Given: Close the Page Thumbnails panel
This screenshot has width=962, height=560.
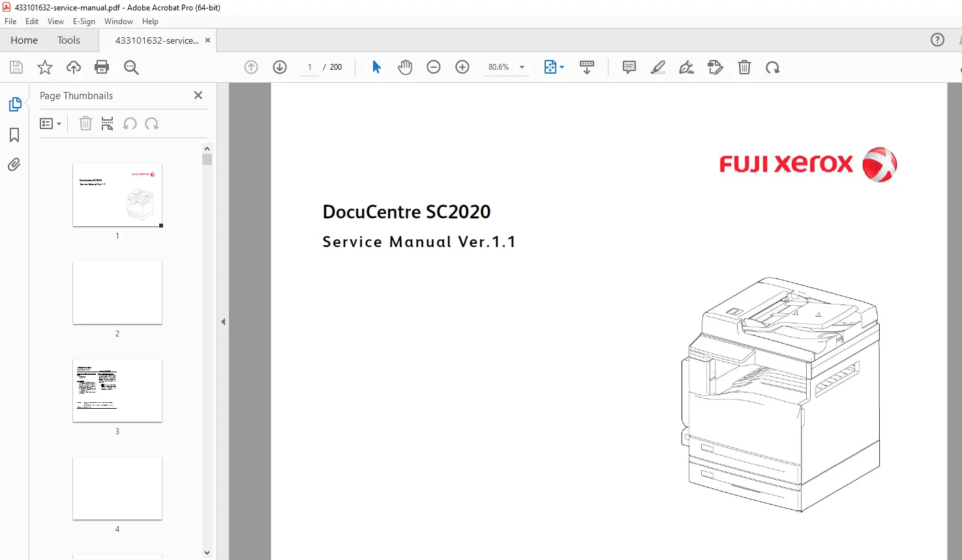Looking at the screenshot, I should coord(198,95).
